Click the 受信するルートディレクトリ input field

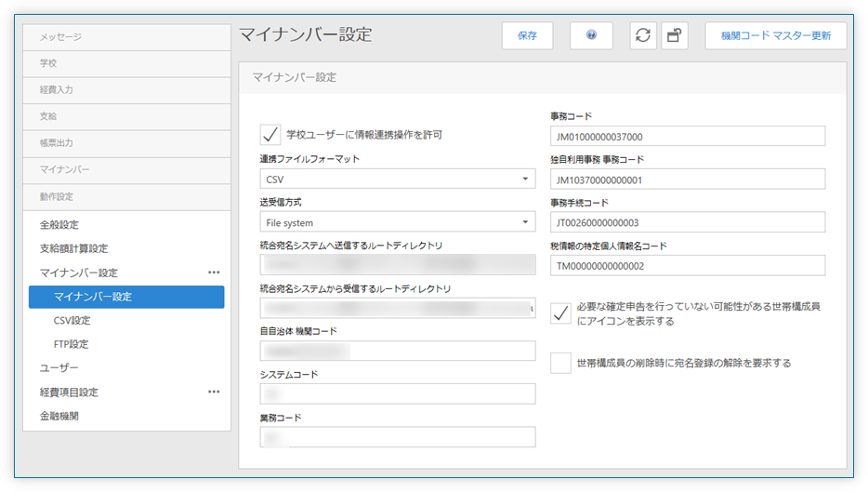398,308
